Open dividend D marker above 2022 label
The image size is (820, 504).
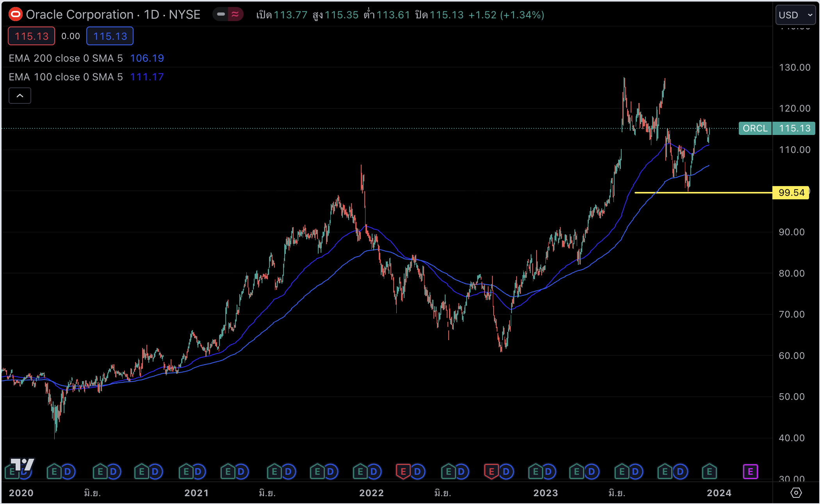pos(374,472)
